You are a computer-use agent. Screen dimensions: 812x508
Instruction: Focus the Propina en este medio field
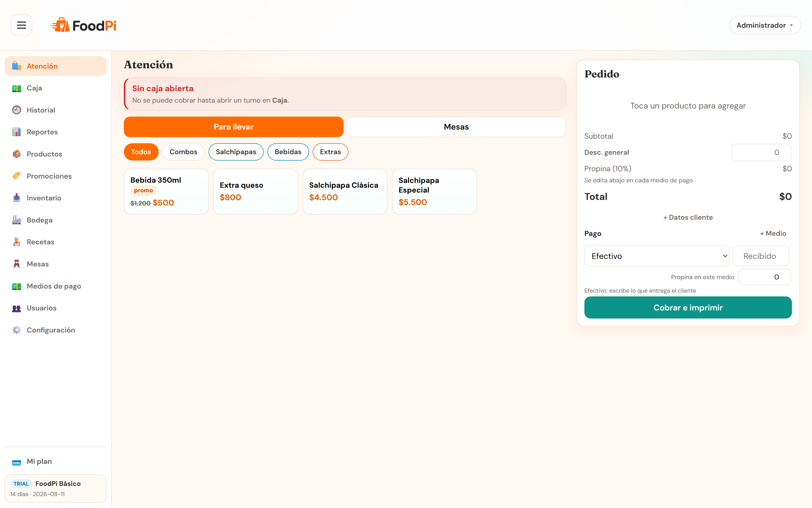(x=765, y=277)
